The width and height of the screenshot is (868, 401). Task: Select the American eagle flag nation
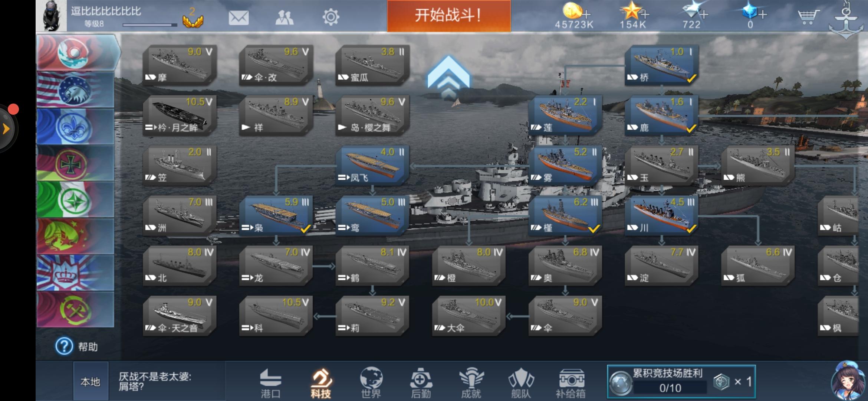click(75, 90)
